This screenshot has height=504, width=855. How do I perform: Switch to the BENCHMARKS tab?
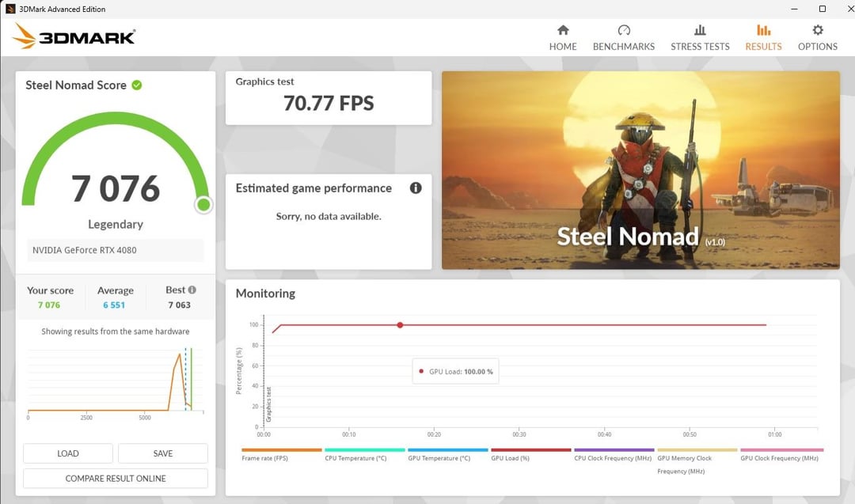624,38
